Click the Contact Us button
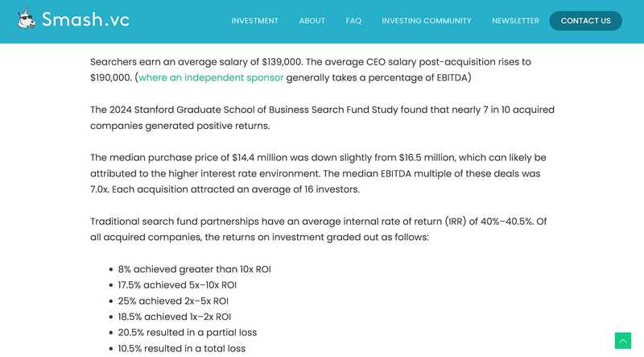The width and height of the screenshot is (644, 357). 585,21
